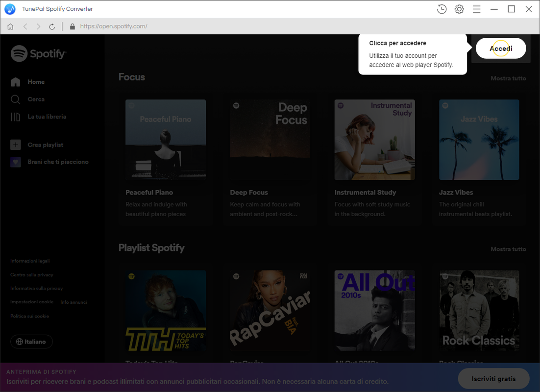The height and width of the screenshot is (392, 540).
Task: Click the Clicca per accedere tooltip title
Action: 398,43
